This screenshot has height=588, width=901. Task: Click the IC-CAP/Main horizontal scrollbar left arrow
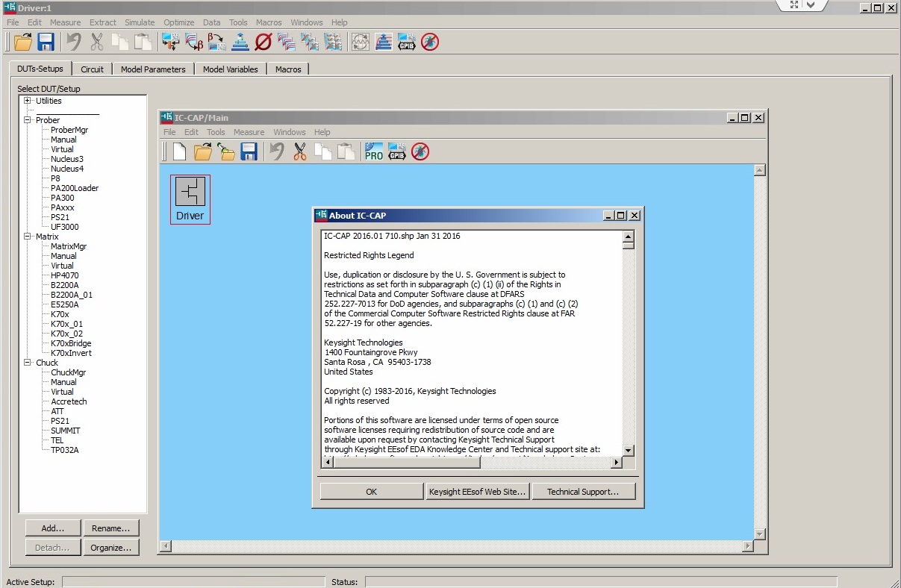pos(165,546)
